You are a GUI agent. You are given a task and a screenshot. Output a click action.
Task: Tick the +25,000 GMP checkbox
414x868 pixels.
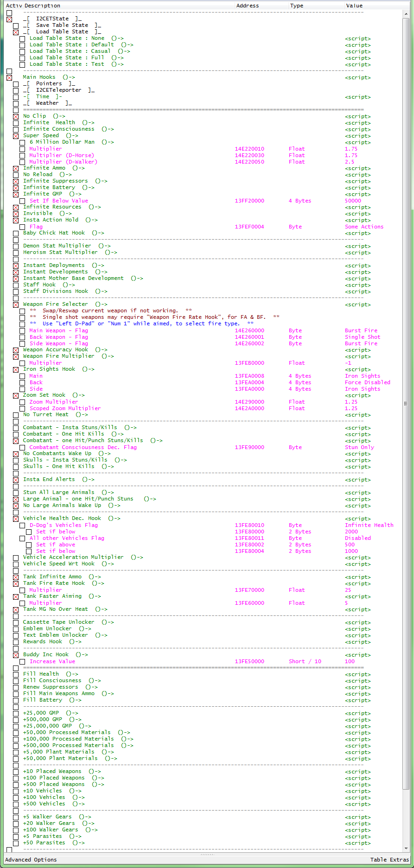(16, 714)
